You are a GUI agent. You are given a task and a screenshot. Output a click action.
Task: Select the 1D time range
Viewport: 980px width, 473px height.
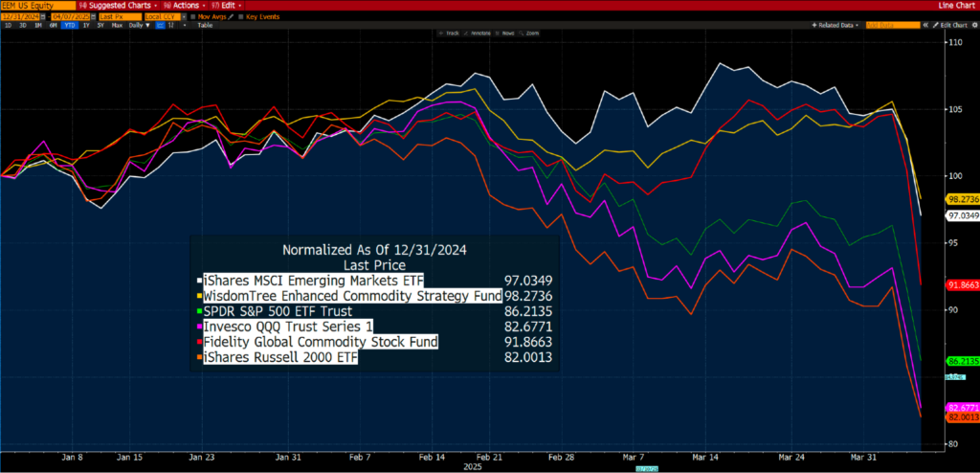8,26
